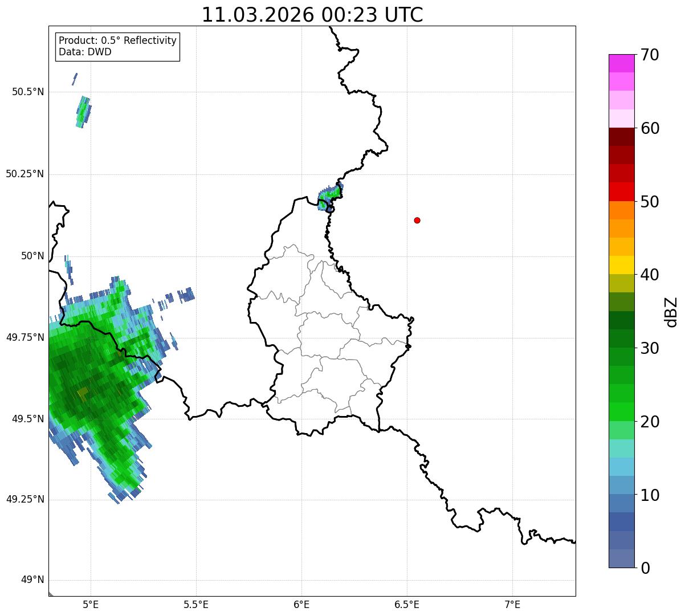
Task: Click the '49.25°N' latitude label
Action: [25, 499]
